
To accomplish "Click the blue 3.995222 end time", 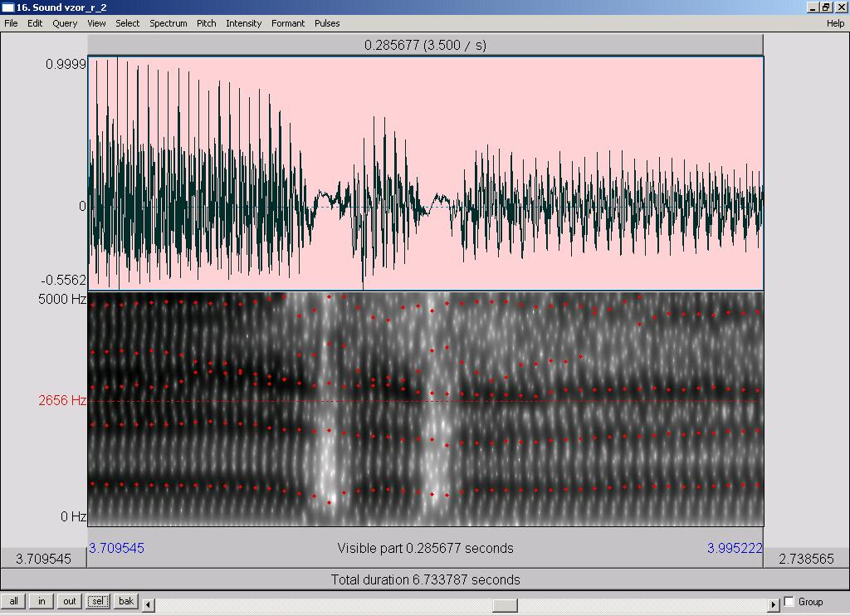I will [735, 548].
